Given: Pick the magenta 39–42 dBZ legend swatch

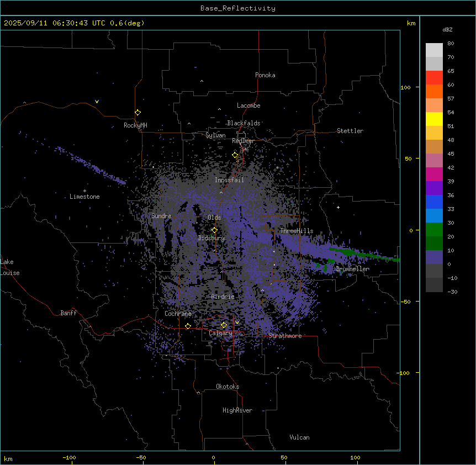Looking at the screenshot, I should [434, 175].
